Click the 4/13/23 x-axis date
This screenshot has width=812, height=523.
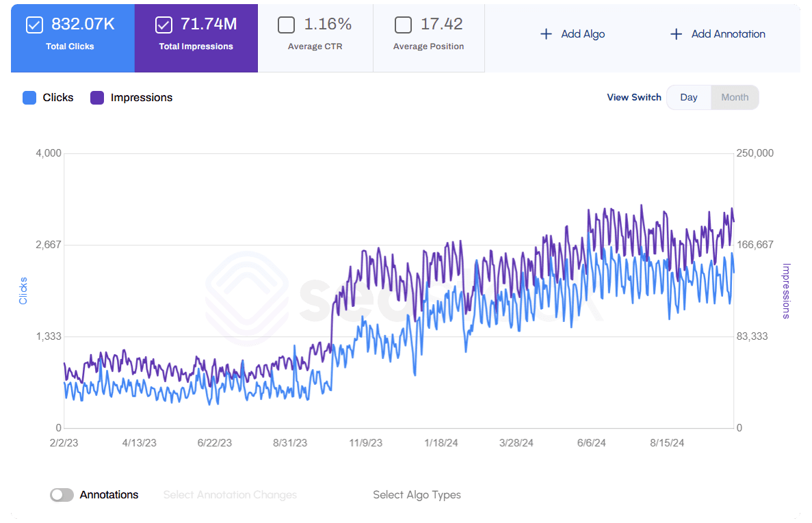(x=140, y=443)
